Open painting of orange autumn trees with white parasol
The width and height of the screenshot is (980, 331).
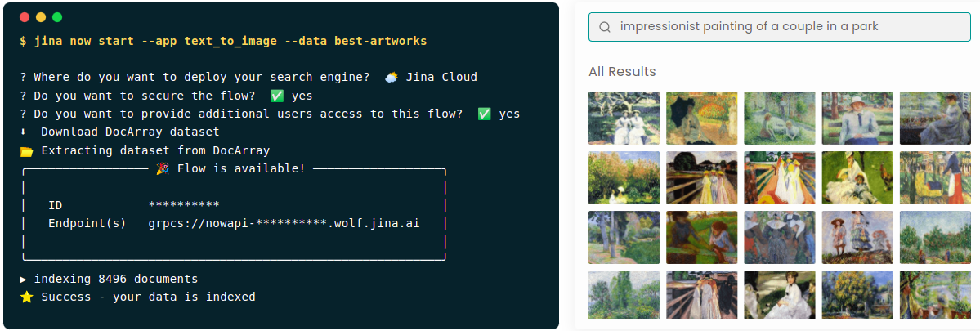tap(624, 177)
